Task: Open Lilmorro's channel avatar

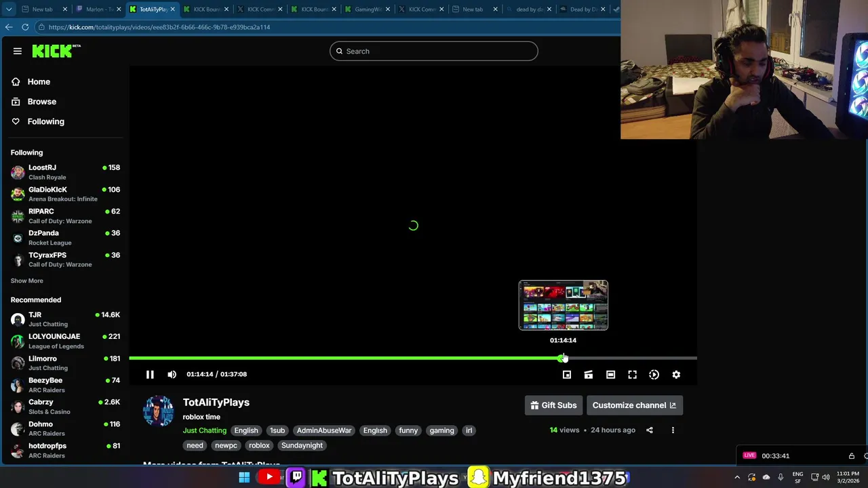Action: (x=18, y=363)
